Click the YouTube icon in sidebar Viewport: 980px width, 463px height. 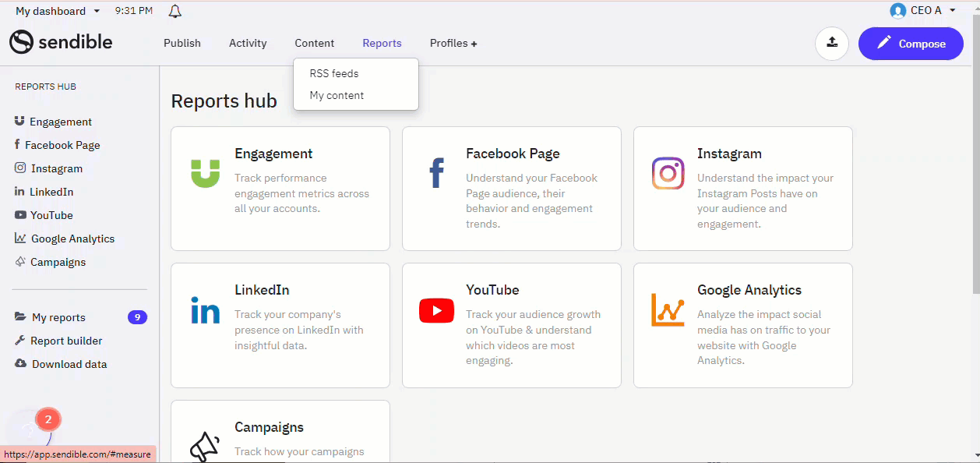[20, 215]
